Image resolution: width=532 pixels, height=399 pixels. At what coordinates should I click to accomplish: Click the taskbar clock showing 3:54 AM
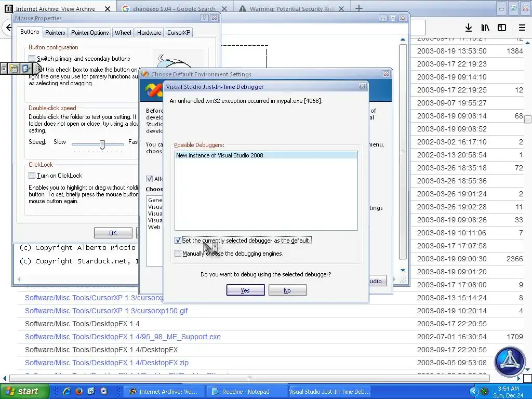click(x=508, y=389)
